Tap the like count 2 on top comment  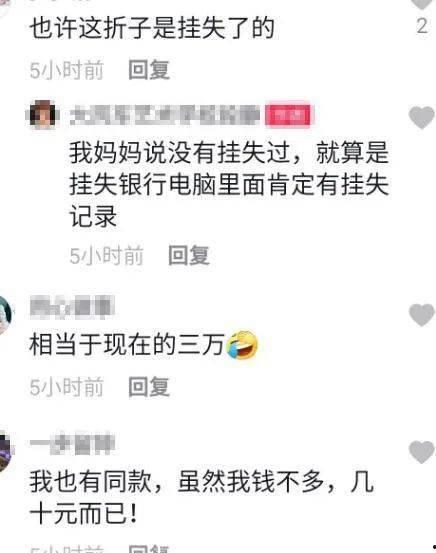point(422,26)
